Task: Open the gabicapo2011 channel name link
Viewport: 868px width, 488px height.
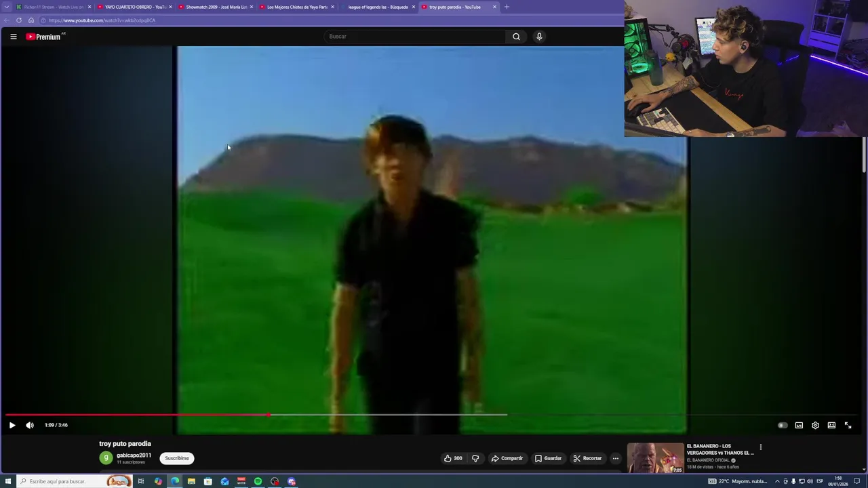Action: pos(134,455)
